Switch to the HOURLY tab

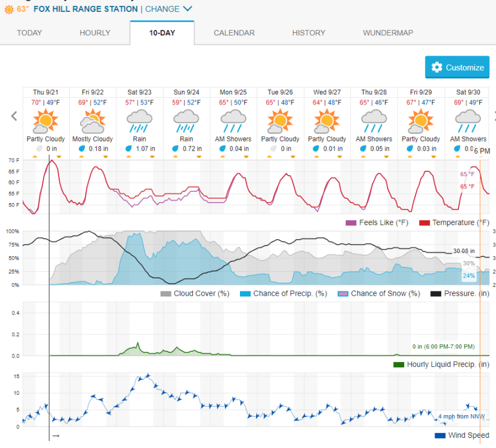click(x=95, y=33)
